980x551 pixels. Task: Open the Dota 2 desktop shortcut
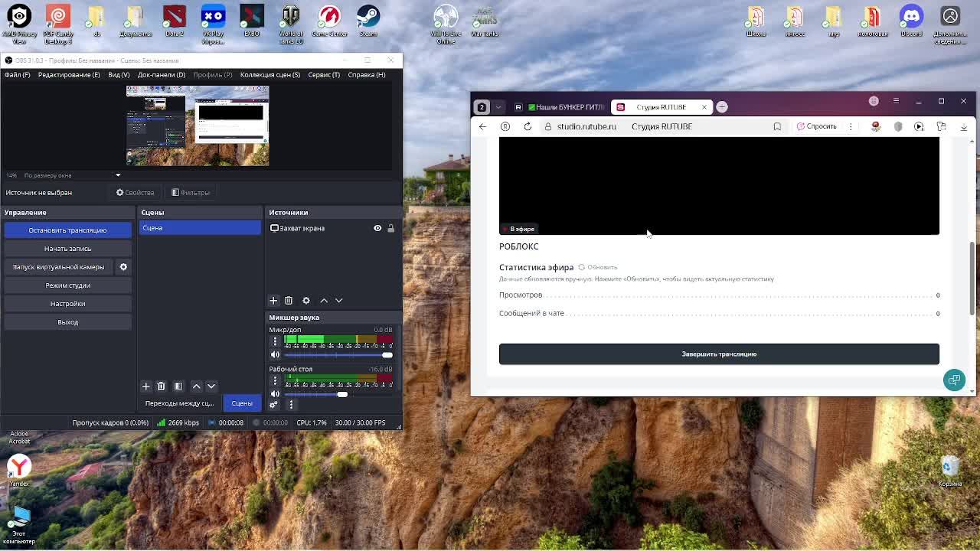pos(175,21)
